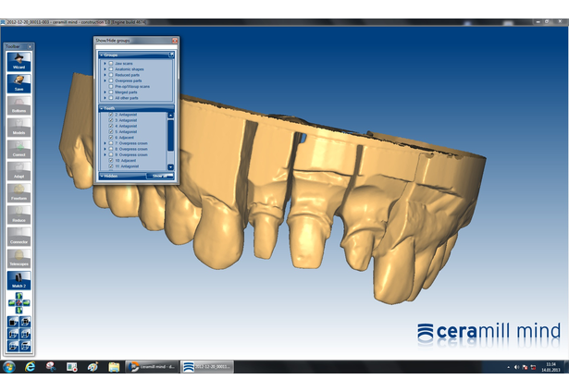
Task: Check the Overpress parts group checkbox
Action: (x=111, y=80)
